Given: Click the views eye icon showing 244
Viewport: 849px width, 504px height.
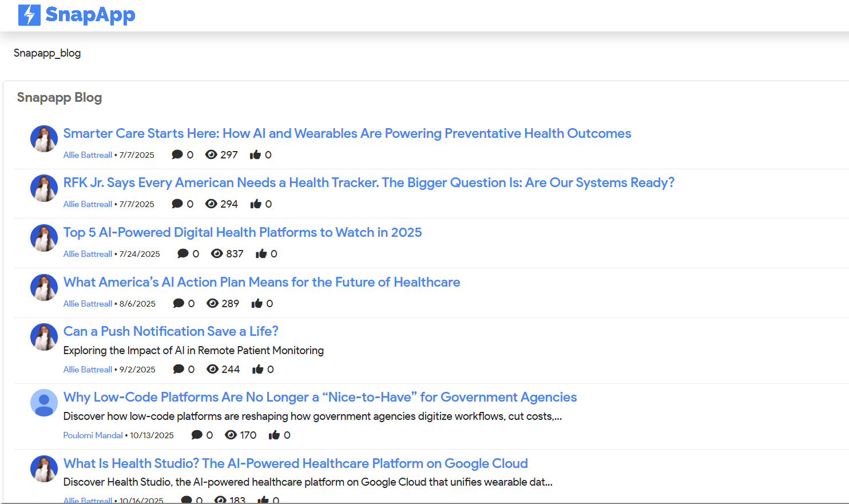Looking at the screenshot, I should pos(212,369).
